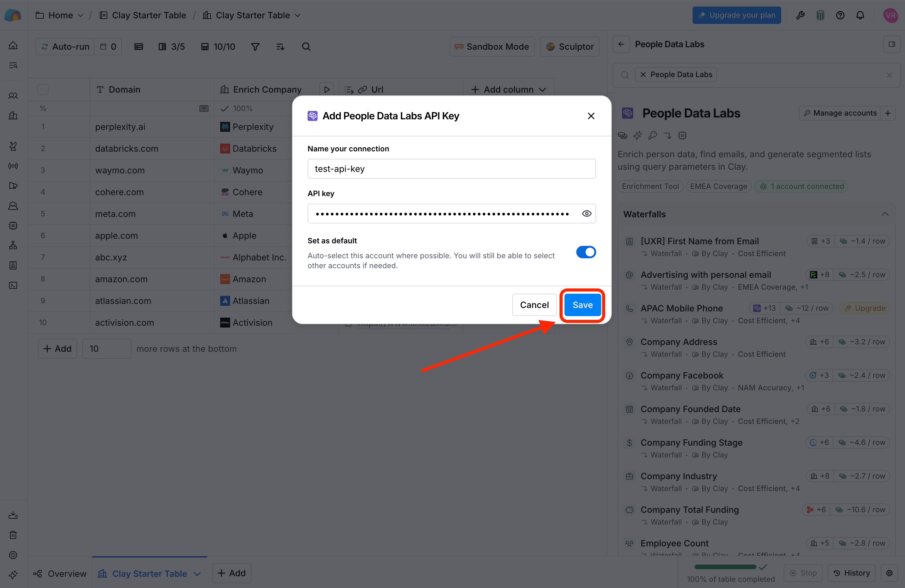The height and width of the screenshot is (588, 905).
Task: Click Upgrade your plan button
Action: pyautogui.click(x=736, y=15)
